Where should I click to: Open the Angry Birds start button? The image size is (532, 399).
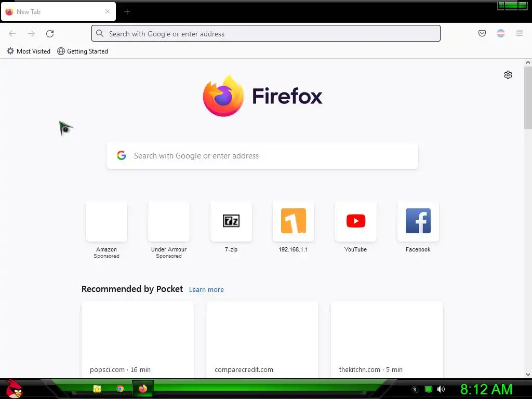tap(14, 389)
